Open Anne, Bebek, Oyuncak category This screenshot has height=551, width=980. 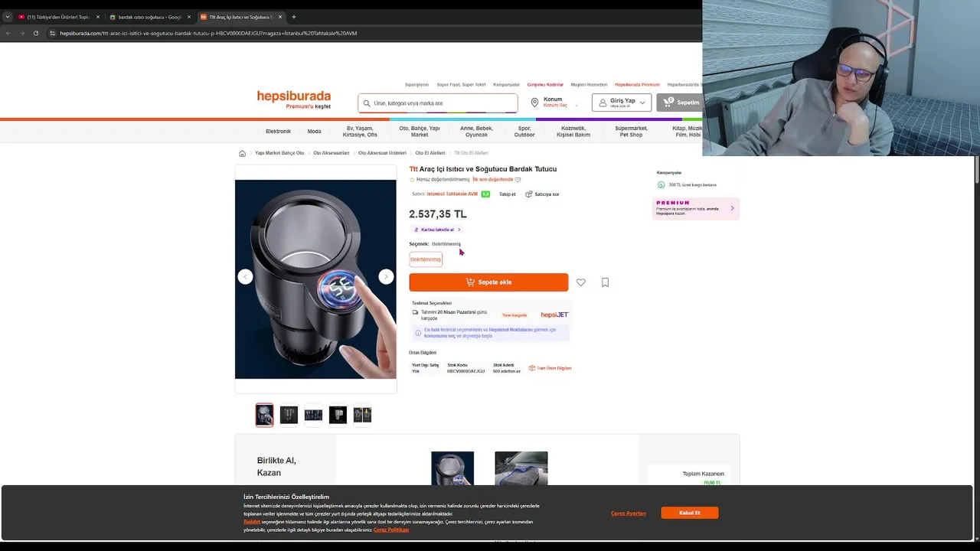click(x=476, y=132)
